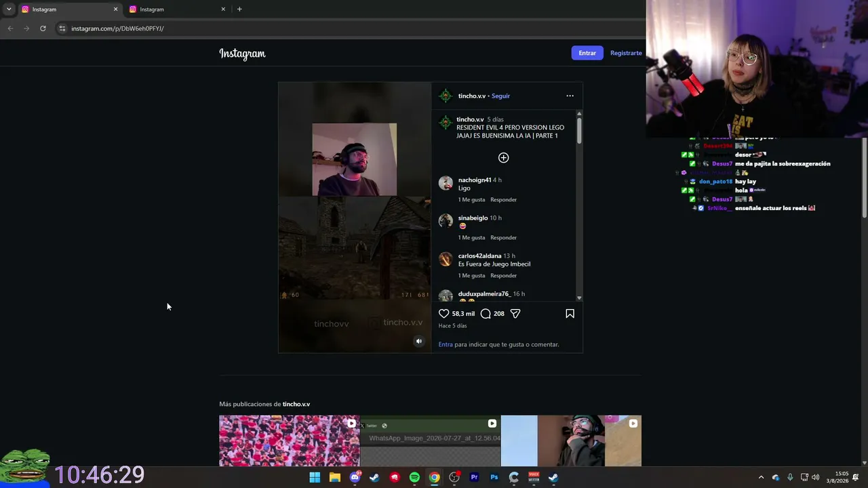Viewport: 868px width, 488px height.
Task: Open the microphone tray icon
Action: tap(790, 477)
